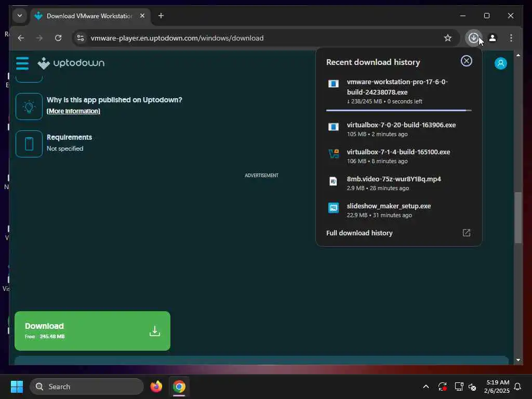
Task: Click the mp4 video file icon
Action: [333, 181]
